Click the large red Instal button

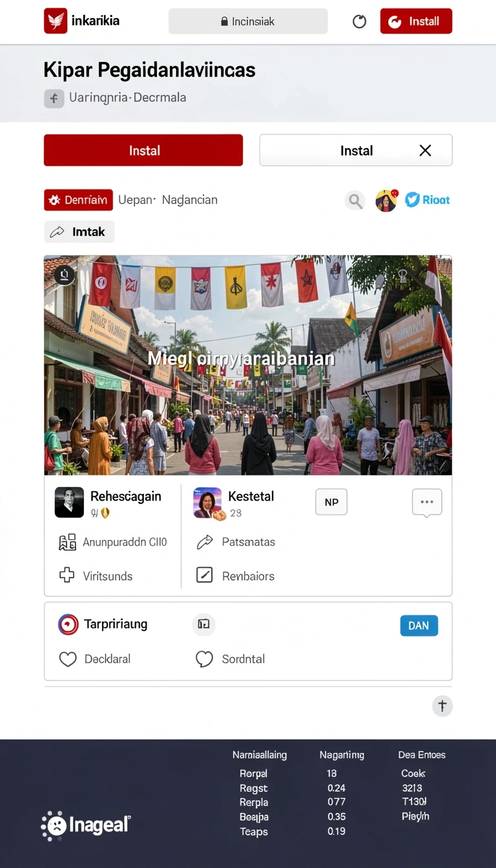point(143,150)
